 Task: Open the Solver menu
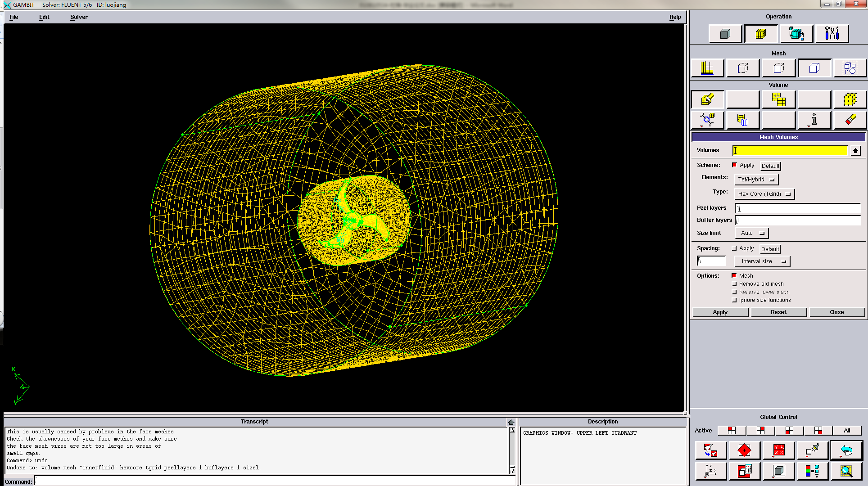click(79, 17)
